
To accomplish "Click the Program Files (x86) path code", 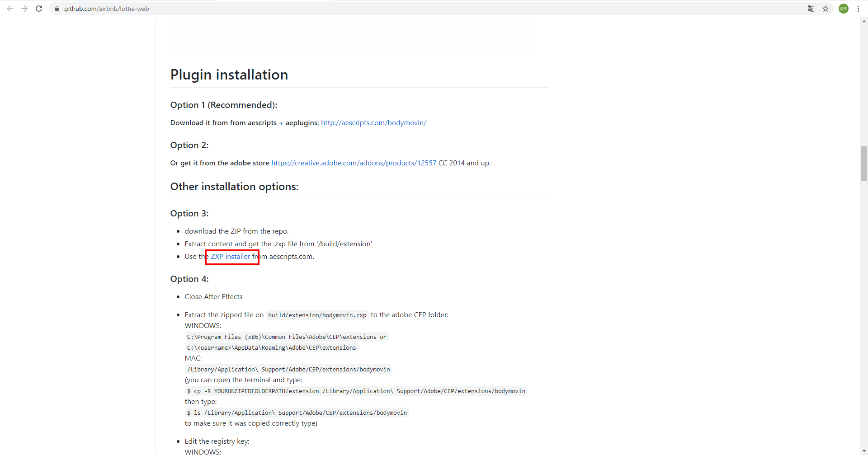I will point(287,337).
